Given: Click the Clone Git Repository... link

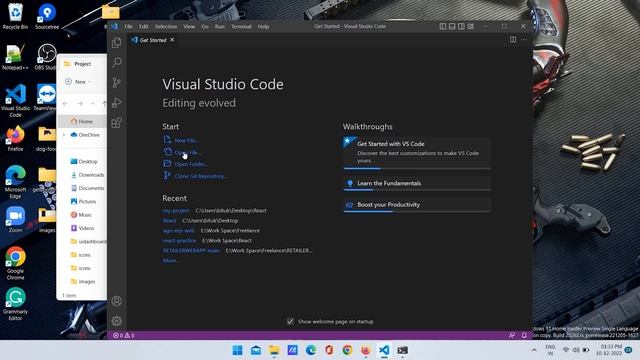Looking at the screenshot, I should [201, 176].
